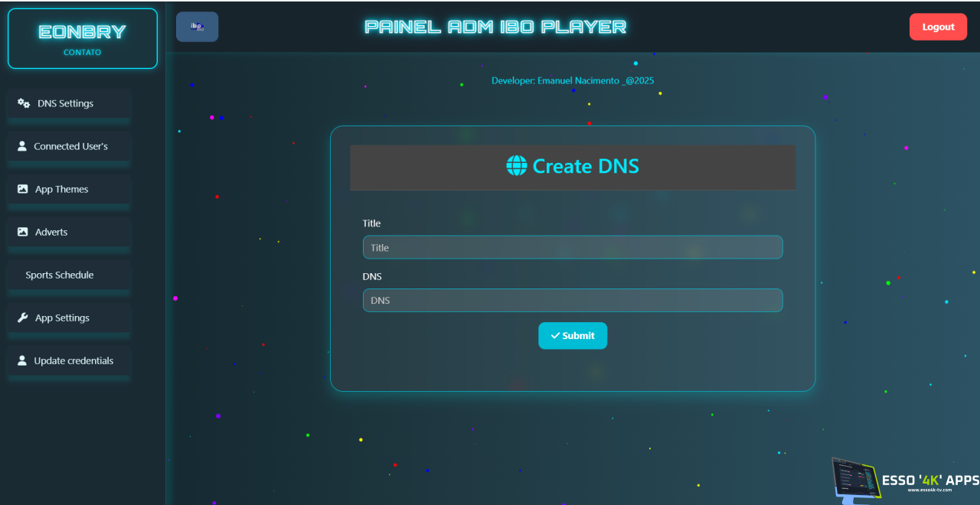Image resolution: width=980 pixels, height=505 pixels.
Task: Click the PAINEL ADM IBO PLAYER title
Action: (495, 27)
